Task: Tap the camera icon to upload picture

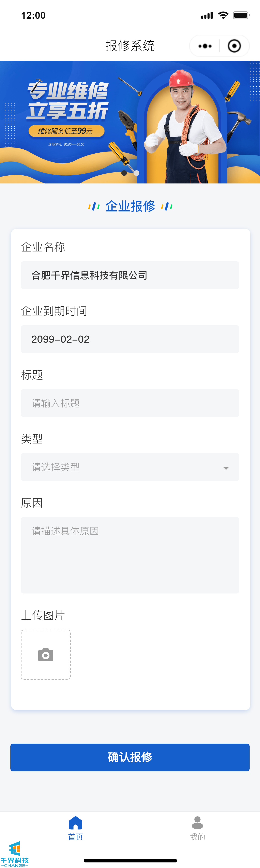Action: click(46, 654)
